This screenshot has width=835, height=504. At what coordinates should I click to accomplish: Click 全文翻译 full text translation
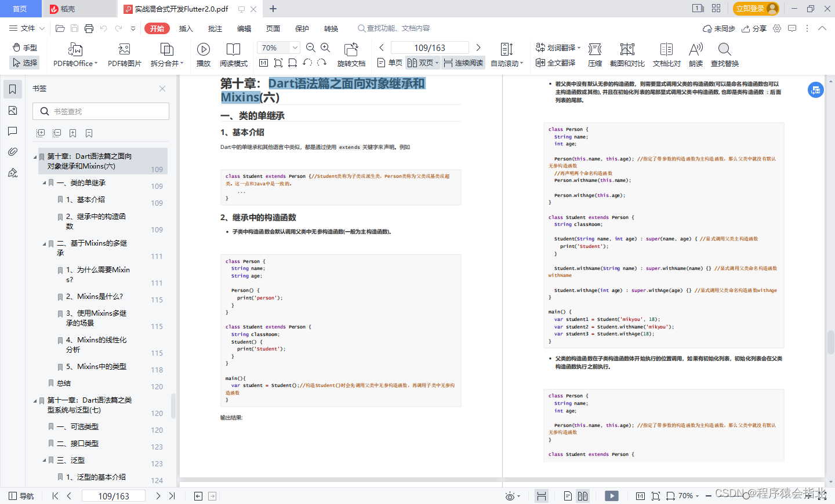[x=556, y=63]
